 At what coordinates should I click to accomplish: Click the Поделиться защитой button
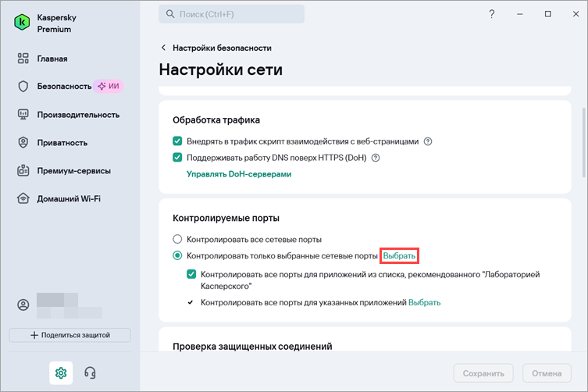[70, 335]
